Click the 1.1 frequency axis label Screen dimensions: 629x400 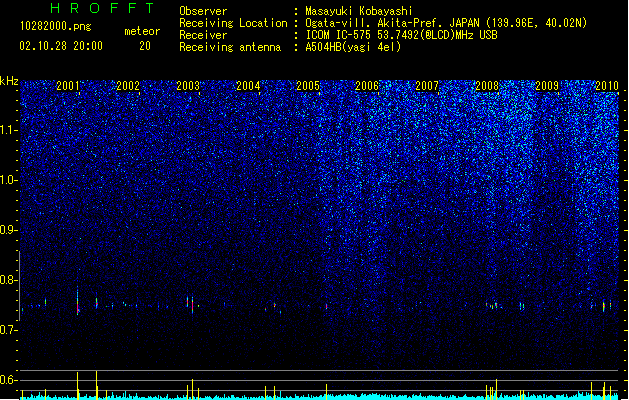coord(9,130)
